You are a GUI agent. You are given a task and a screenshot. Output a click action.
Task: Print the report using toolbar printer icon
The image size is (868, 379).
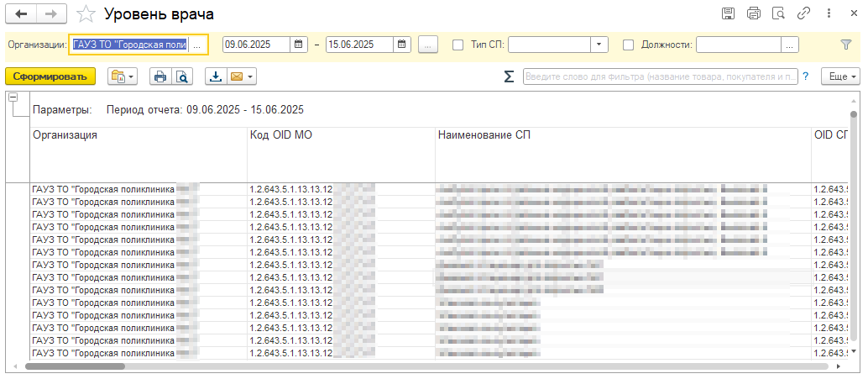160,76
